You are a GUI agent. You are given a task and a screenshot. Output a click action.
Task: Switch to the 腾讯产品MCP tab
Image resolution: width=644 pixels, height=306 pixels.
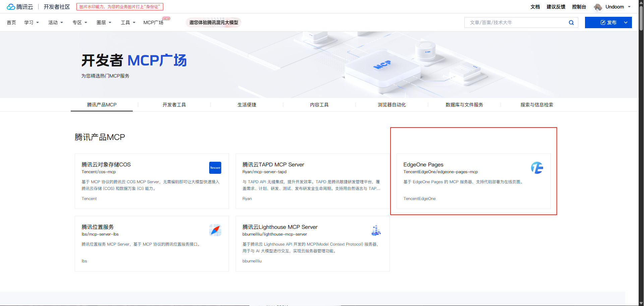click(102, 105)
